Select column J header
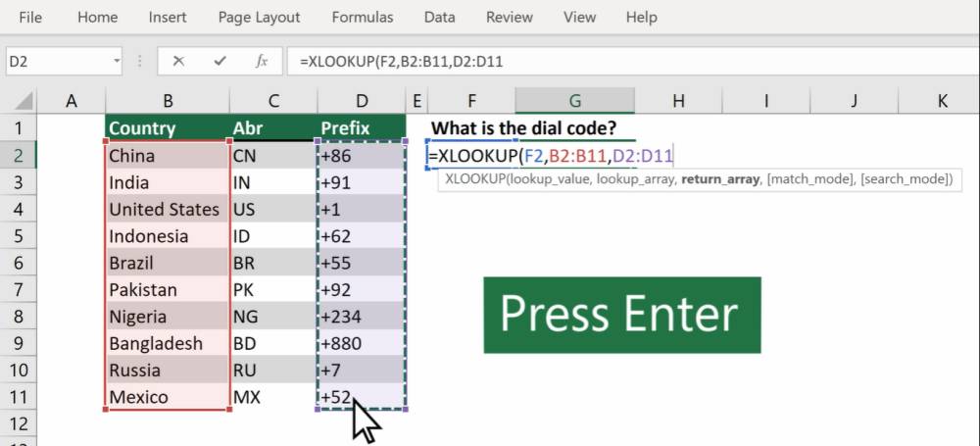Screen dimensions: 980x446 pyautogui.click(x=855, y=100)
